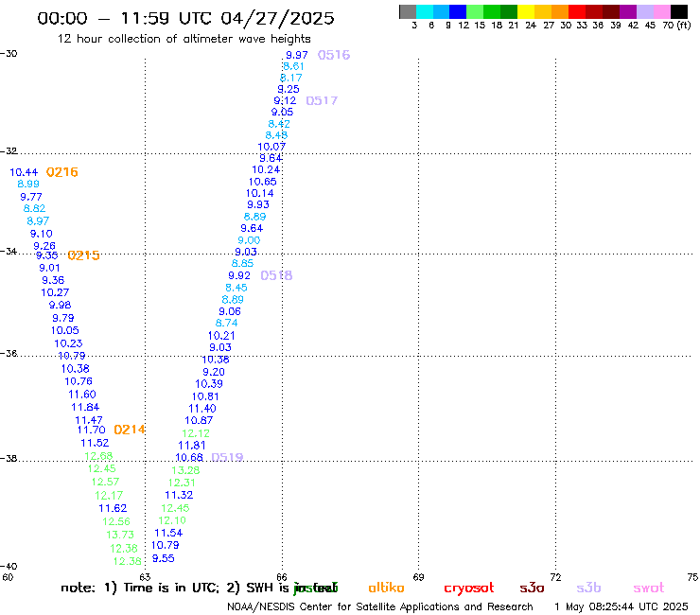This screenshot has height=615, width=700.
Task: Click the subtitle '12 hour collection of altimeter wave heights'
Action: coord(184,39)
